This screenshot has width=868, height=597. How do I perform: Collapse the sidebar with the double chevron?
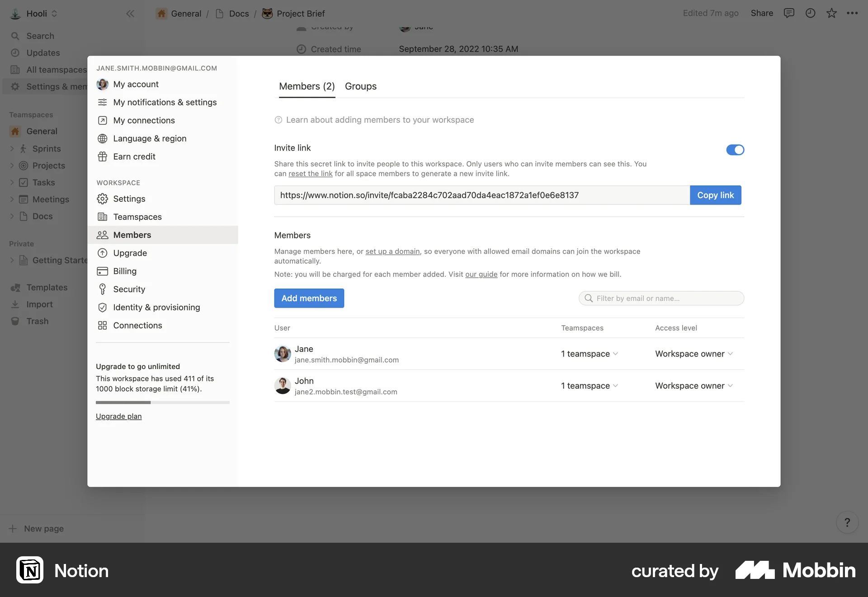pos(131,14)
